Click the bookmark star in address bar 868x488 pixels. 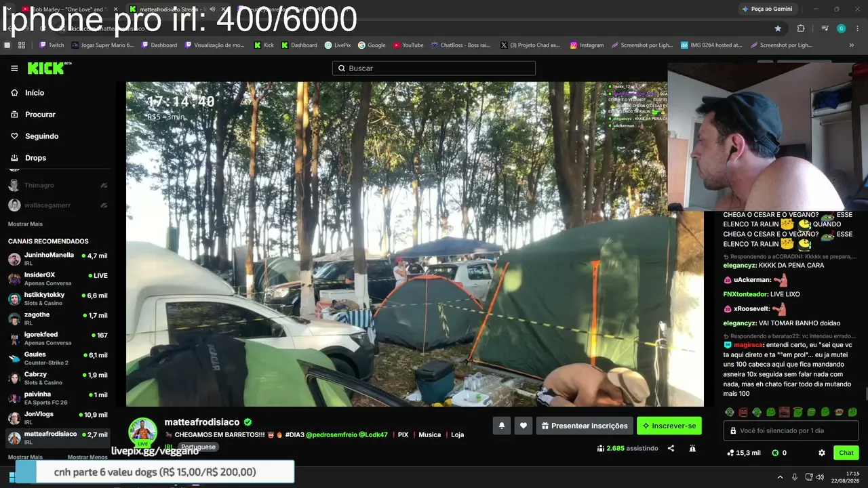click(778, 28)
